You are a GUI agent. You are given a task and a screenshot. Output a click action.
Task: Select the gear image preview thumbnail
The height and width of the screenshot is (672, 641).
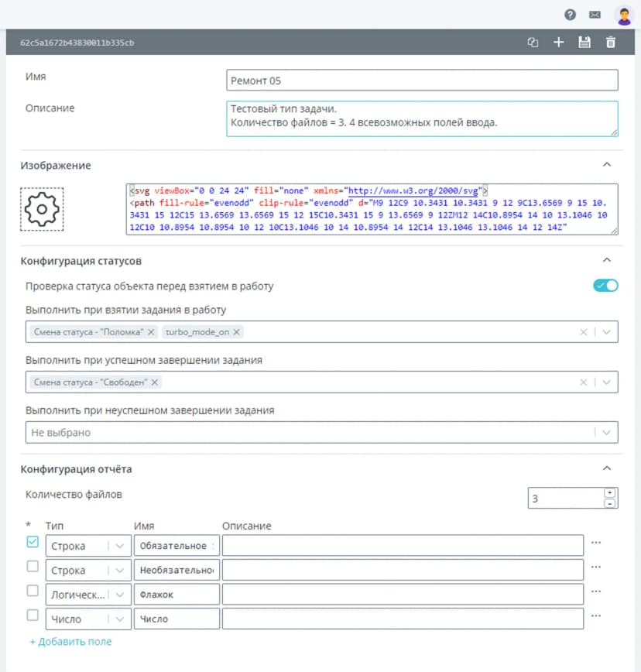[42, 209]
